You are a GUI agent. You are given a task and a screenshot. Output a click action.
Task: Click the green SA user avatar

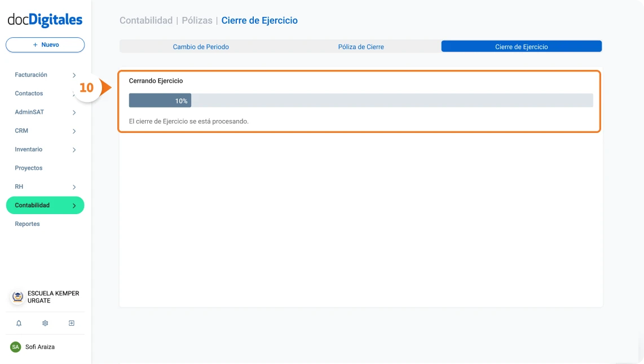(x=16, y=347)
